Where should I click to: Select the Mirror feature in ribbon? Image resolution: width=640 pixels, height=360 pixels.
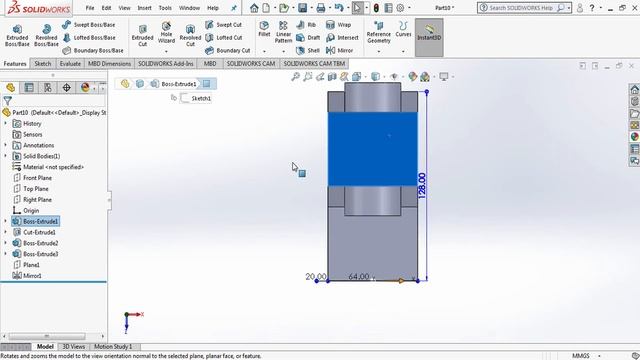coord(339,51)
